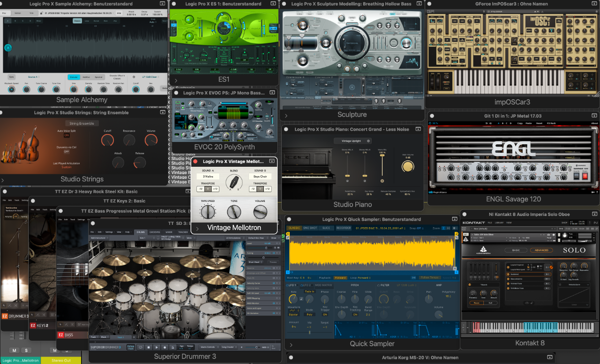Click the link icon in EVOC PS title bar
Image resolution: width=600 pixels, height=364 pixels.
[x=272, y=92]
